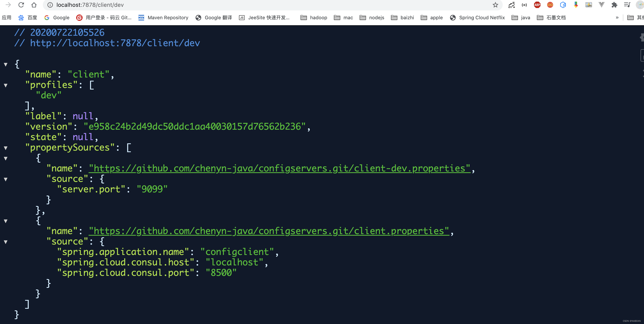Open the extensions puzzle menu
The width and height of the screenshot is (644, 324).
614,5
